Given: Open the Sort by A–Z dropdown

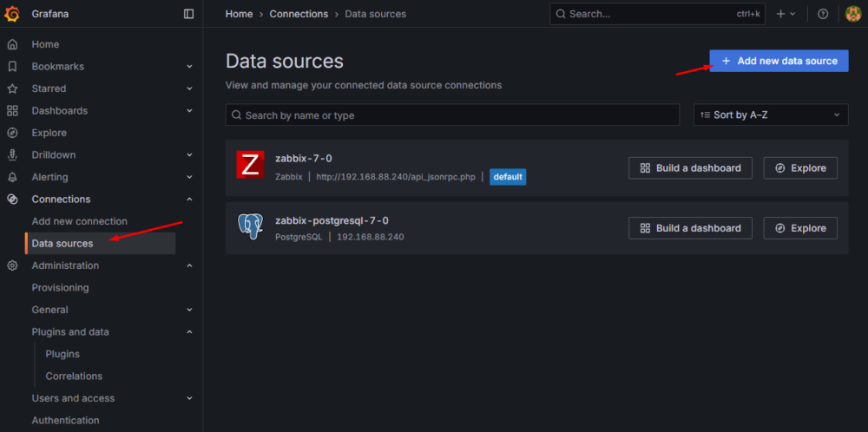Looking at the screenshot, I should (x=771, y=115).
